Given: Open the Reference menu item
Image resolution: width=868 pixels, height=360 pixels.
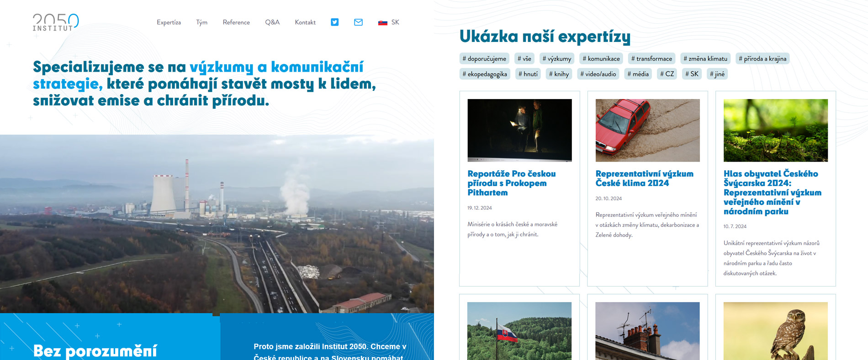Looking at the screenshot, I should click(236, 22).
